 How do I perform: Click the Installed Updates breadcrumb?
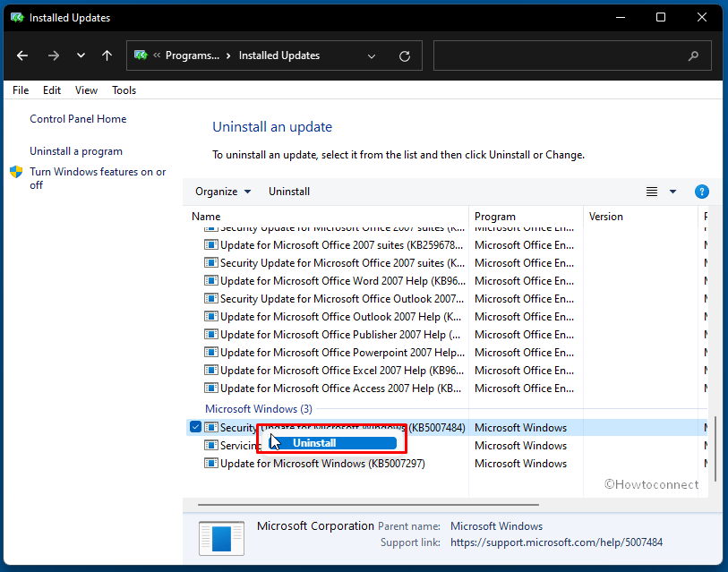point(279,55)
